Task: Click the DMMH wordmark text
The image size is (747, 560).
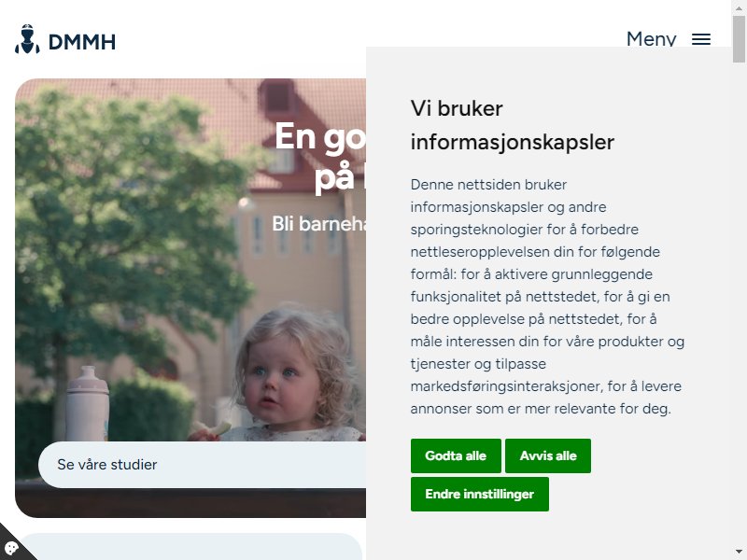Action: click(x=82, y=42)
